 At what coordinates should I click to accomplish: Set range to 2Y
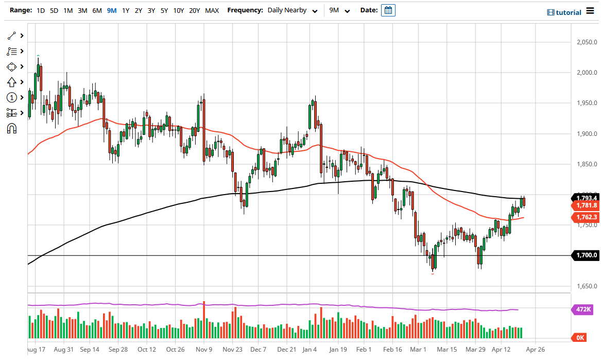139,11
